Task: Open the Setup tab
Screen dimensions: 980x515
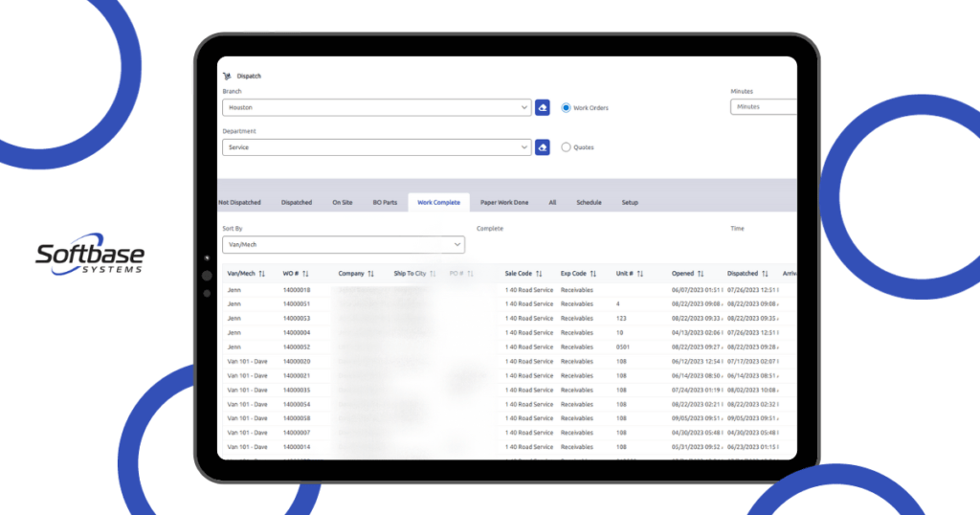Action: [630, 203]
